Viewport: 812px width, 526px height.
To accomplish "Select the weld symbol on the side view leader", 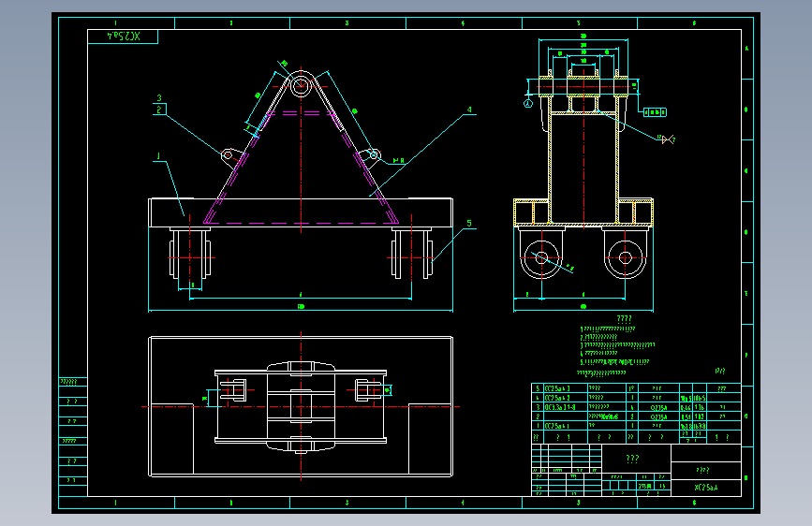I will click(668, 139).
